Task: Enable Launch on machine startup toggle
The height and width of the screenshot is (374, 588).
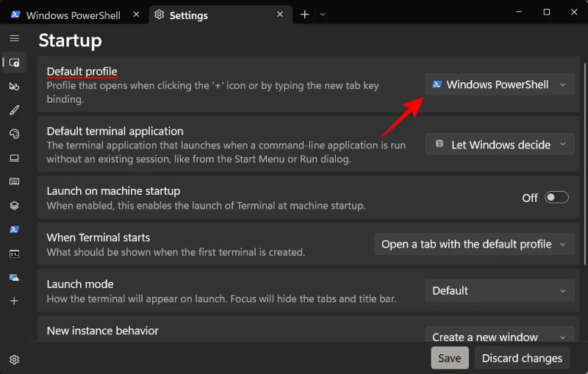Action: (x=556, y=198)
